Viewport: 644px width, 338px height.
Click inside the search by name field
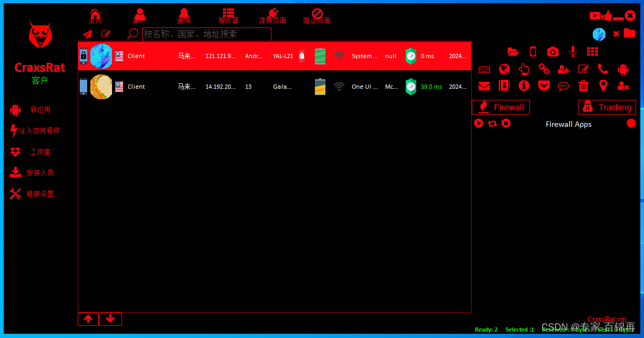click(x=206, y=34)
